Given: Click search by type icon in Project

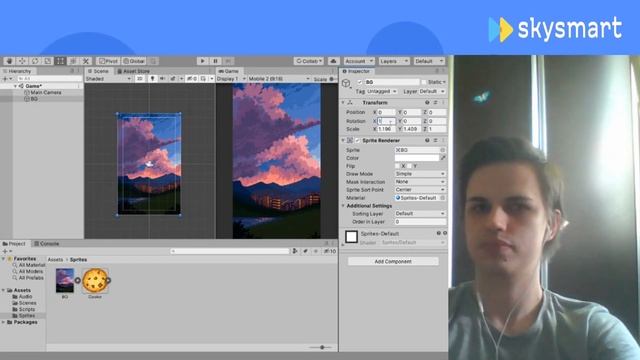Looking at the screenshot, I should [295, 251].
